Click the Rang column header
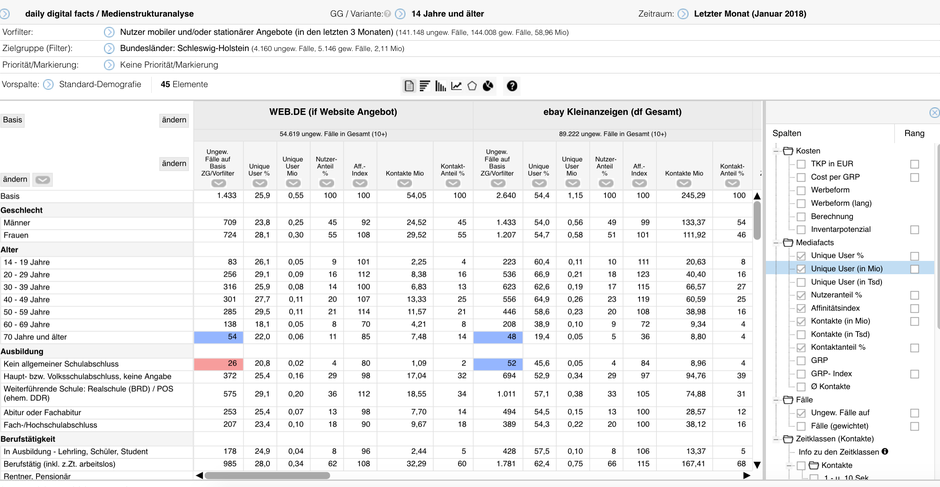Image resolution: width=940 pixels, height=487 pixels. pyautogui.click(x=914, y=133)
